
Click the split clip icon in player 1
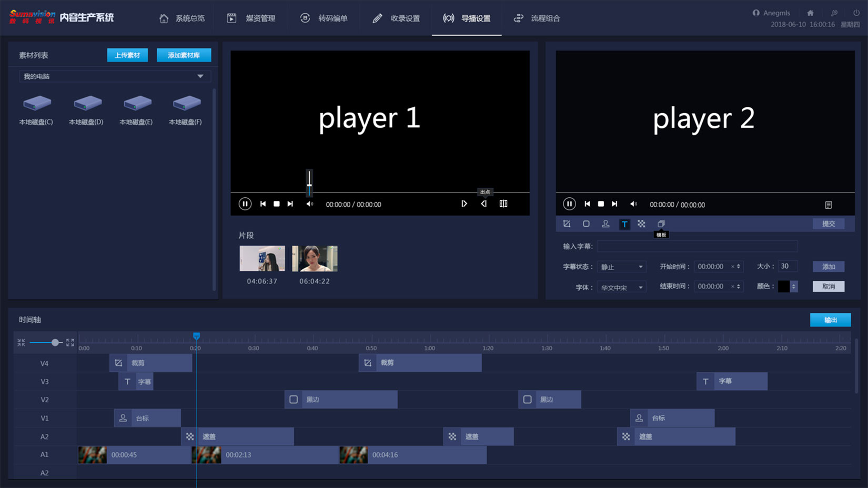click(503, 204)
